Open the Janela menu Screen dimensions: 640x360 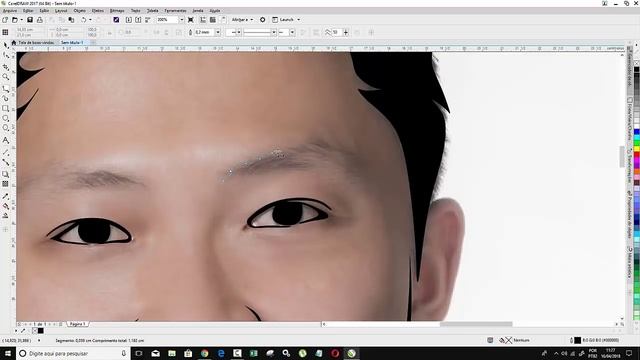(198, 11)
